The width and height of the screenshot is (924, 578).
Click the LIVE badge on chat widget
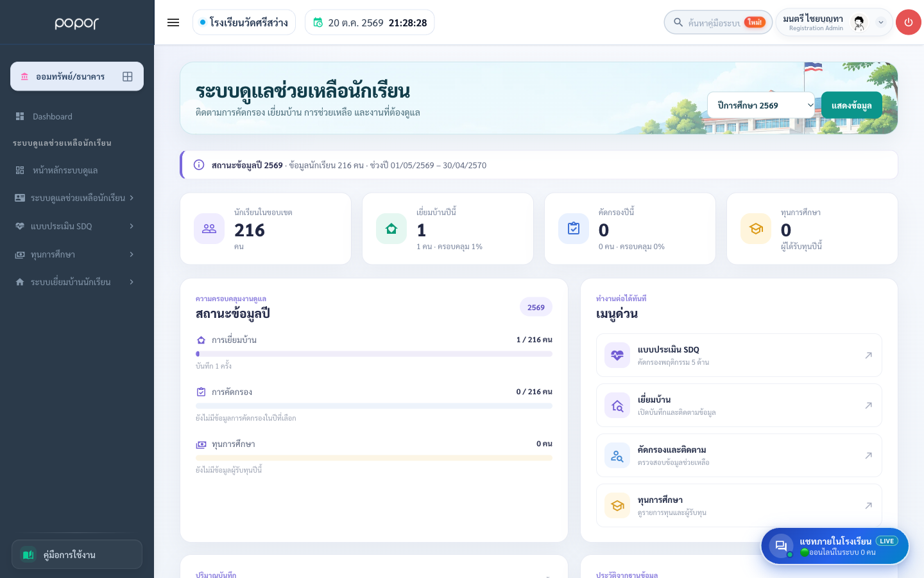coord(887,541)
